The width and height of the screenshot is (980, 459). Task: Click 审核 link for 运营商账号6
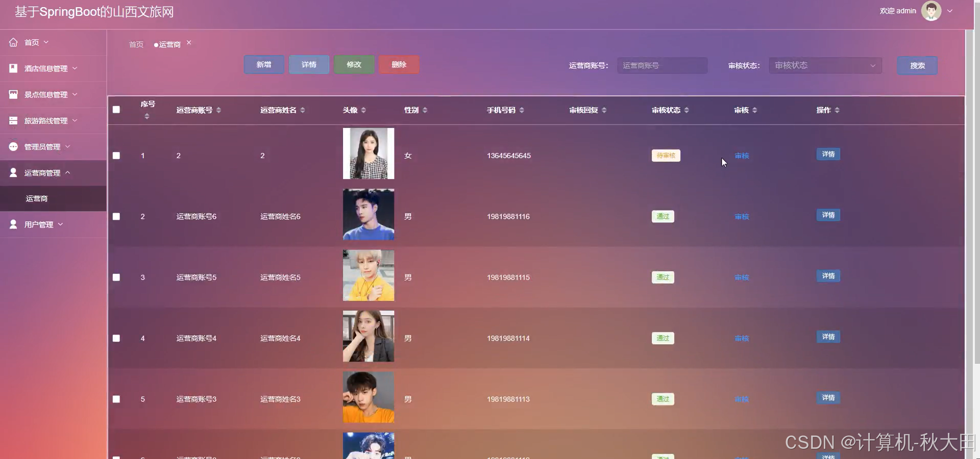(x=742, y=216)
